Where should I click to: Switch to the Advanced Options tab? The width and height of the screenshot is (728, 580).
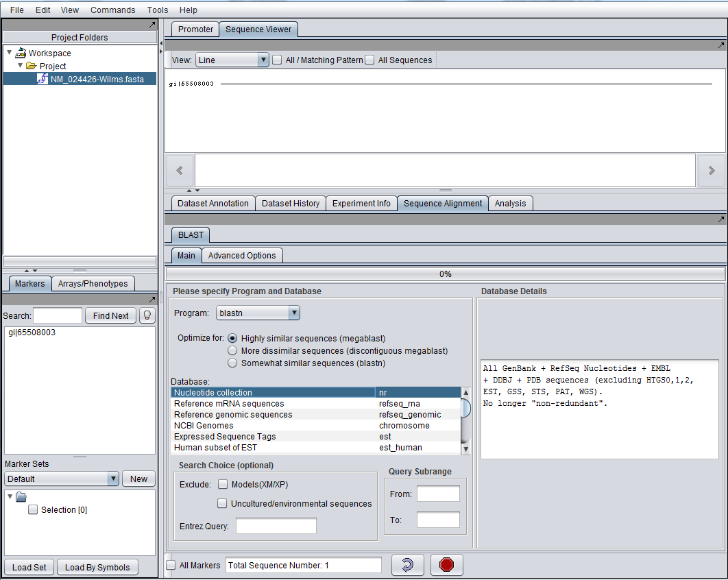tap(242, 255)
